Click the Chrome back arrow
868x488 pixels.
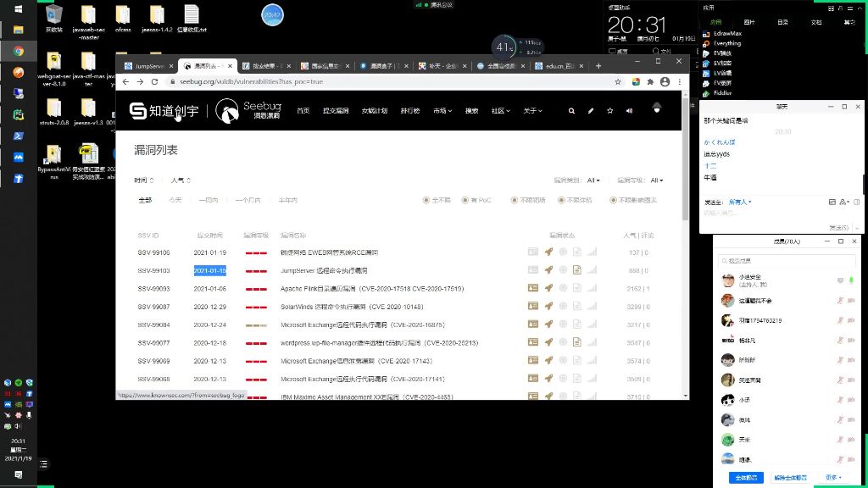pyautogui.click(x=125, y=81)
